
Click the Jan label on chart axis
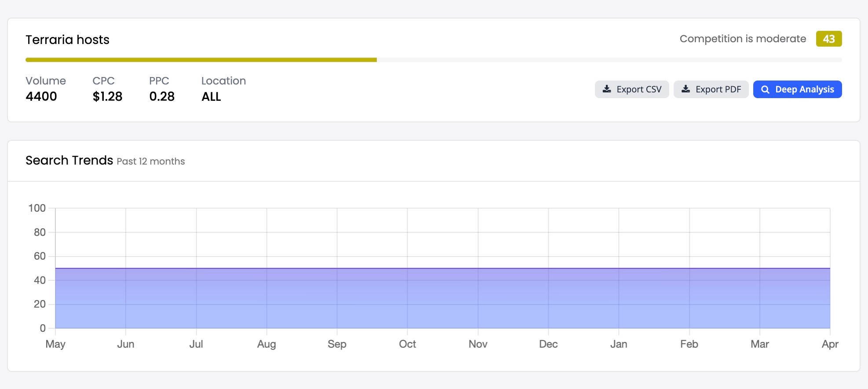click(x=619, y=344)
